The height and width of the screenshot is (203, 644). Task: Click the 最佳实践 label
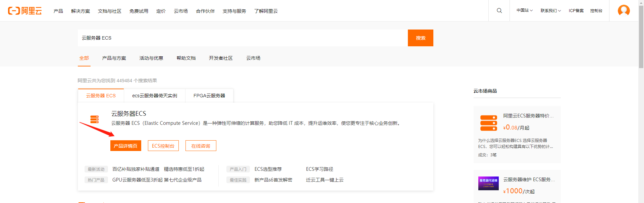(x=238, y=180)
